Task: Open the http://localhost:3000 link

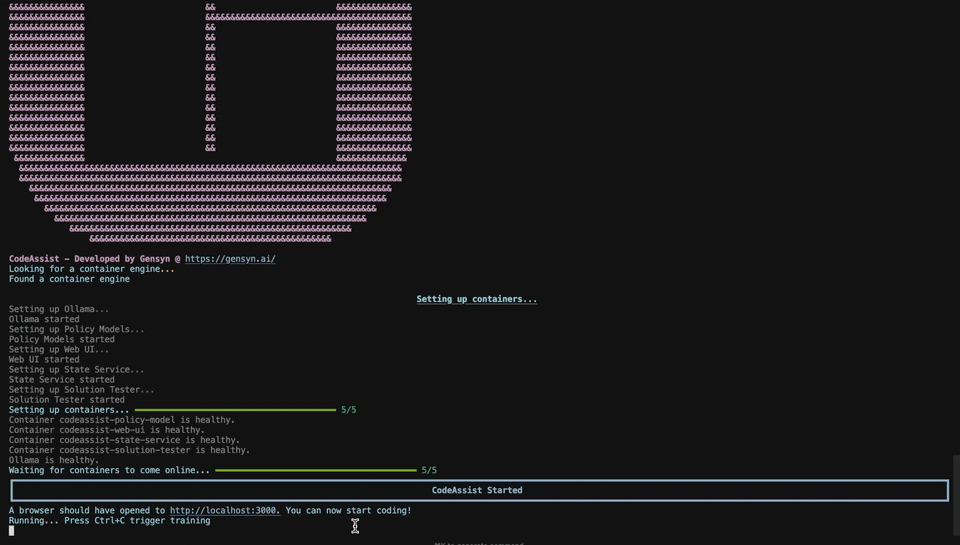Action: point(224,511)
